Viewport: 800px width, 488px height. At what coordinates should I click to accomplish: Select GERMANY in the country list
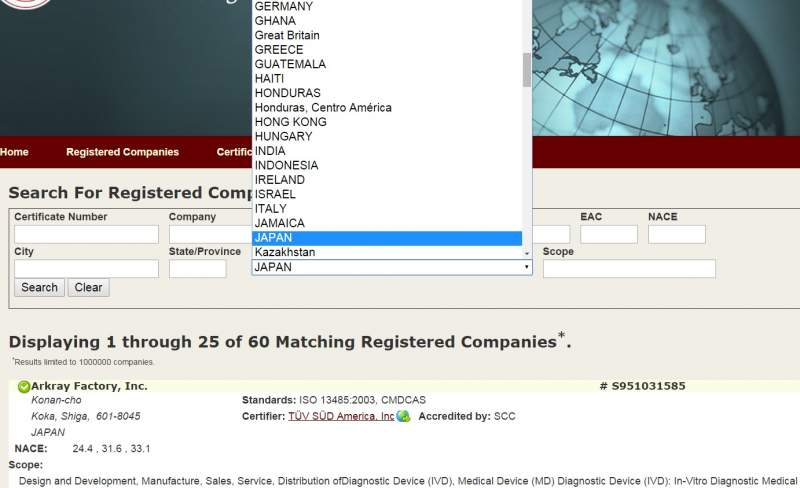tap(387, 6)
